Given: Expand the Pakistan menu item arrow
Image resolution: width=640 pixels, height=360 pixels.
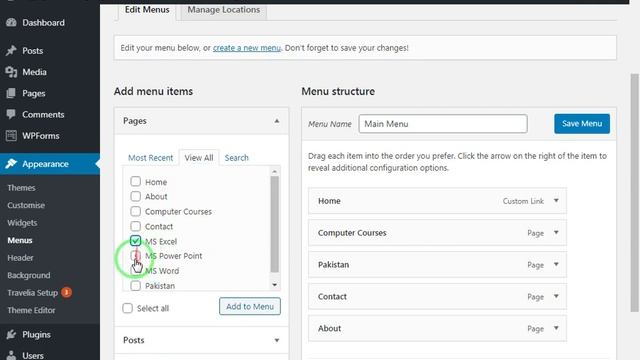Looking at the screenshot, I should pos(556,264).
